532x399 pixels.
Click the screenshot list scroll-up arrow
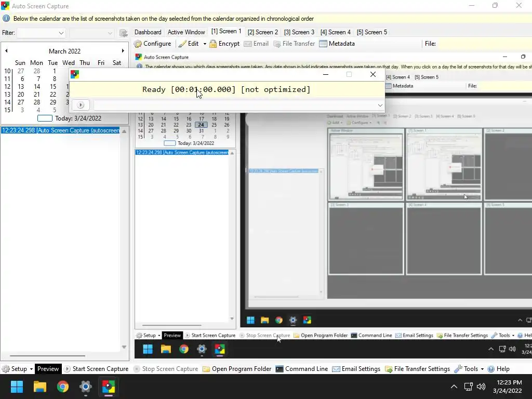tap(124, 131)
